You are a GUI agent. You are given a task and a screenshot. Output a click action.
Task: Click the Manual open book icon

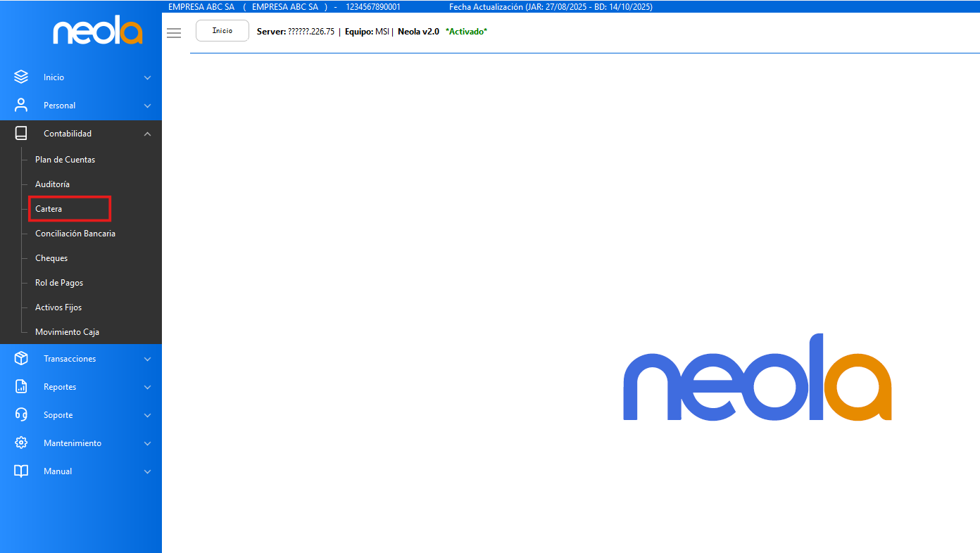coord(21,471)
